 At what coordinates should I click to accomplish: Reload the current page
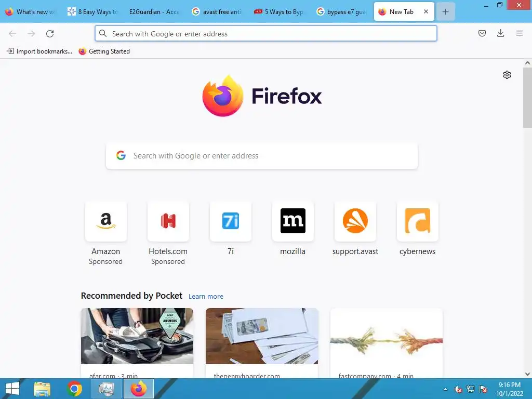50,34
